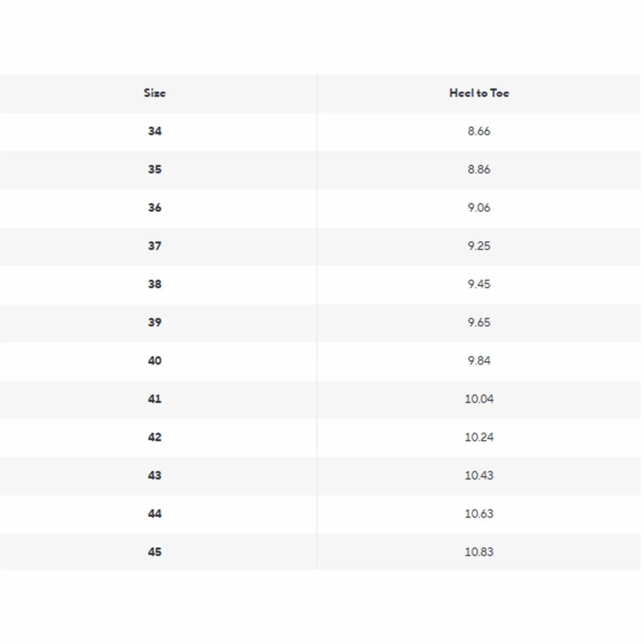The width and height of the screenshot is (644, 644).
Task: Select size 37 row label
Action: click(x=155, y=246)
